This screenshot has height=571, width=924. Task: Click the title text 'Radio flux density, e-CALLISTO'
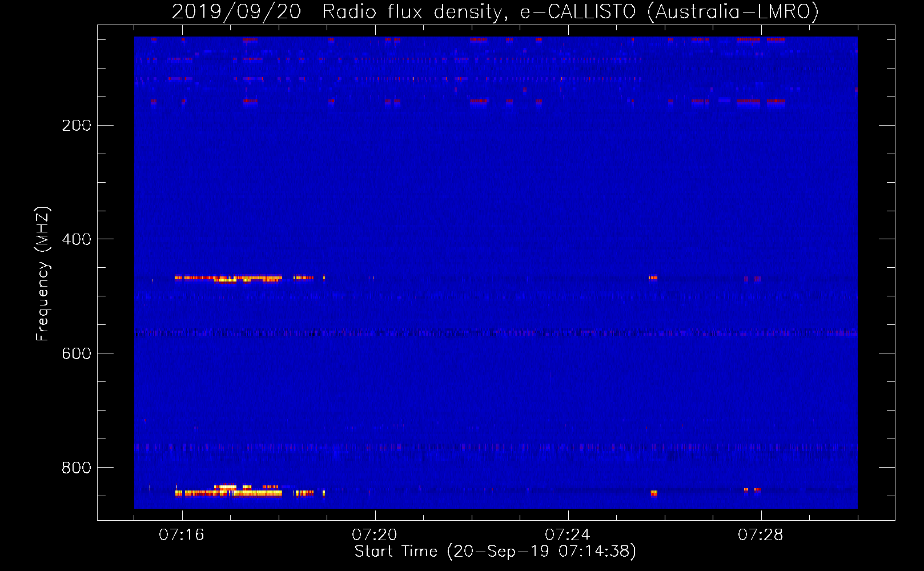coord(479,11)
